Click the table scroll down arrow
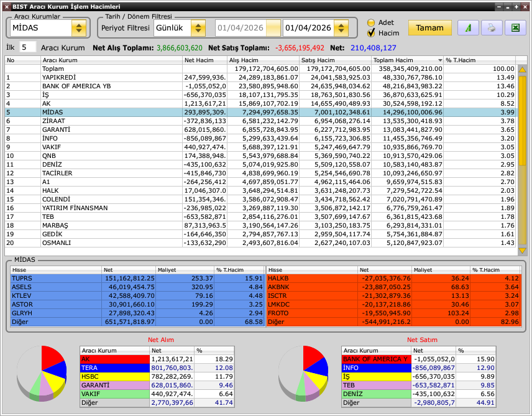The image size is (532, 416). [522, 251]
